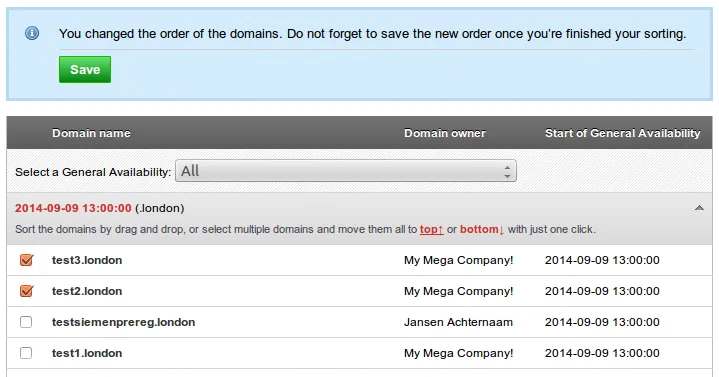
Task: Move selected domains to bottom
Action: click(482, 229)
